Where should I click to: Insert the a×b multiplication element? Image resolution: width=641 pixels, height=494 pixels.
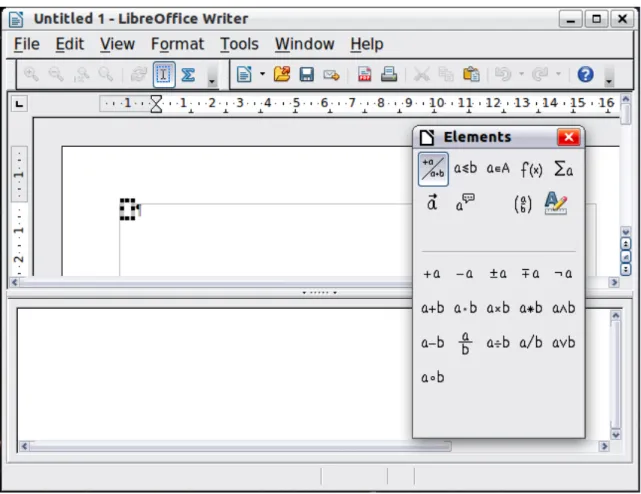click(498, 308)
